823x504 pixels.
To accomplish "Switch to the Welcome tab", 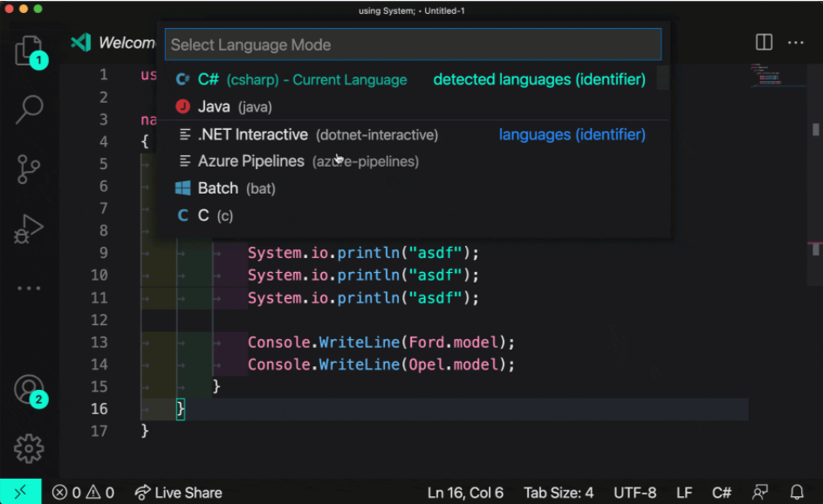I will (x=113, y=43).
